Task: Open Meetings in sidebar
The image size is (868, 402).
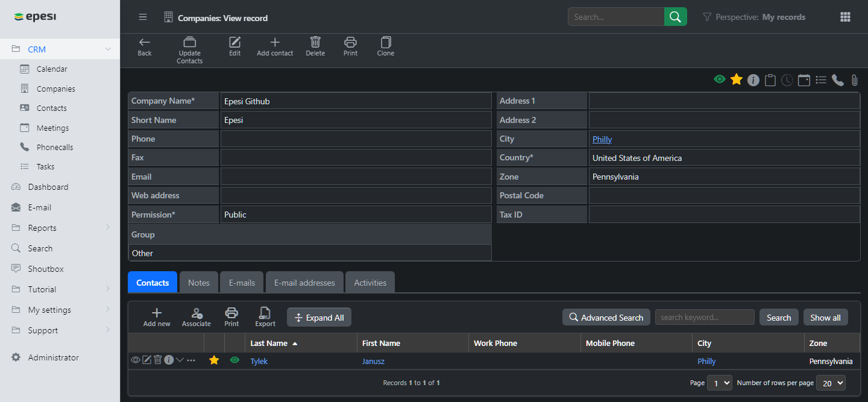Action: 52,128
